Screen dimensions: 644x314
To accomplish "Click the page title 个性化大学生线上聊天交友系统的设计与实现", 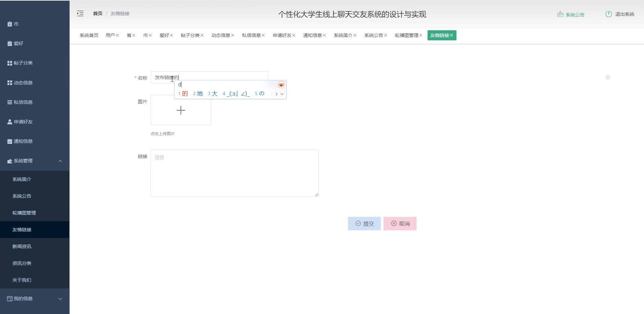I will (x=352, y=14).
